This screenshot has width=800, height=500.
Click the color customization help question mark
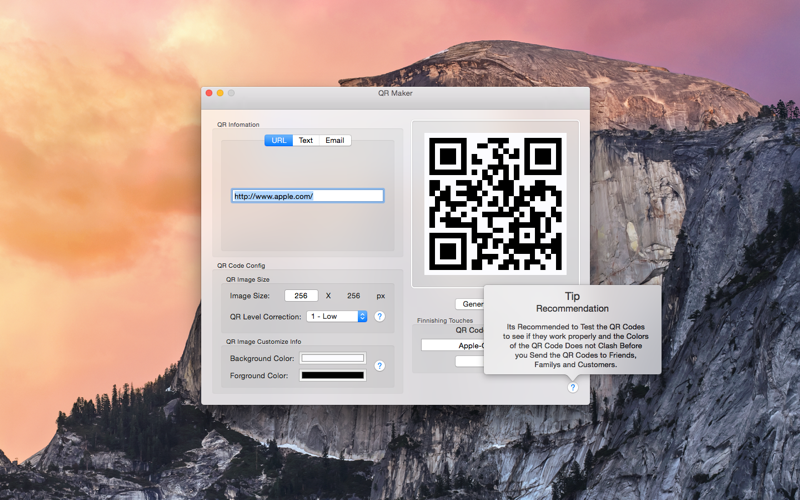380,366
